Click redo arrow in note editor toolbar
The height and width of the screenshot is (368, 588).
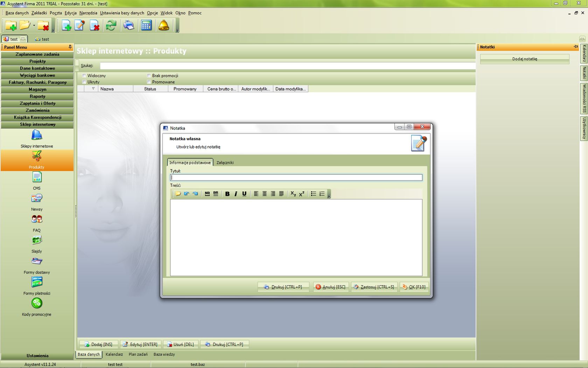click(195, 194)
